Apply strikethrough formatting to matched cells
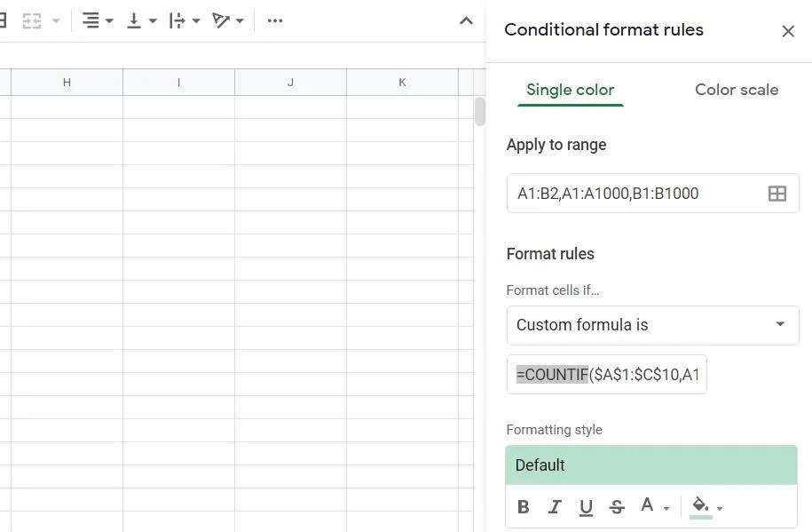The width and height of the screenshot is (812, 532). click(617, 506)
